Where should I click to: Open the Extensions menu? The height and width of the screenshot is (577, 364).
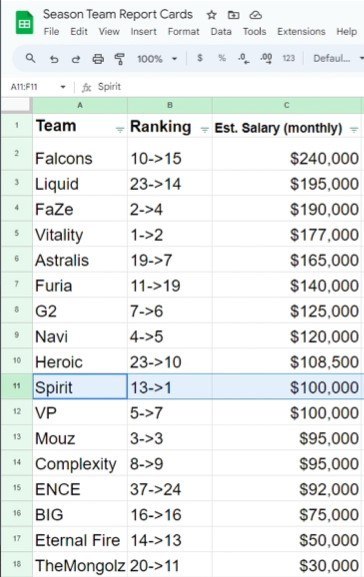pos(301,32)
